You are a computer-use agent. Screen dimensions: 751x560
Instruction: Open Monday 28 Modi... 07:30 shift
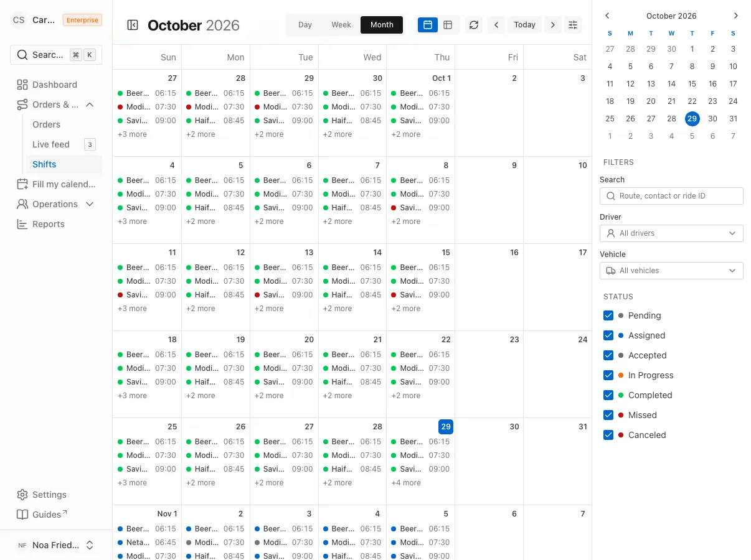[x=215, y=107]
